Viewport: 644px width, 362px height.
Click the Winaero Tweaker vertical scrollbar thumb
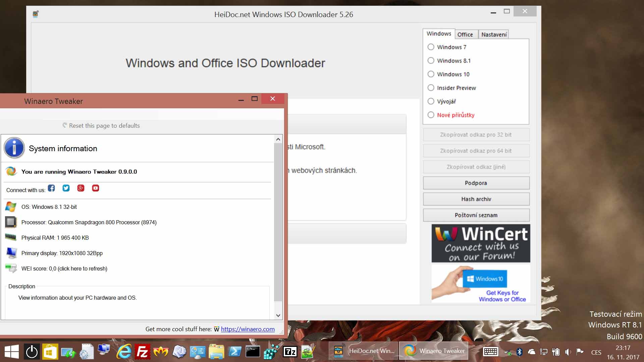point(278,222)
